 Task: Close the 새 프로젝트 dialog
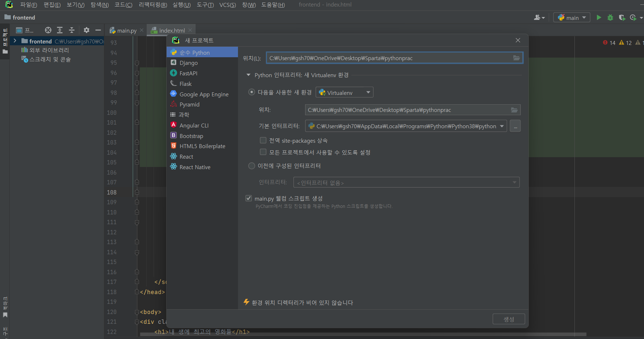[518, 40]
